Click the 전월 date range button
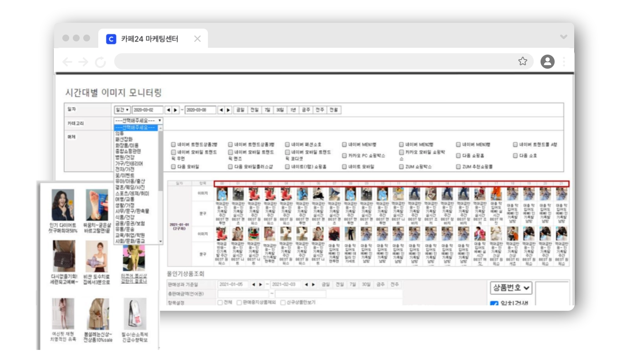The height and width of the screenshot is (364, 637). click(x=334, y=110)
